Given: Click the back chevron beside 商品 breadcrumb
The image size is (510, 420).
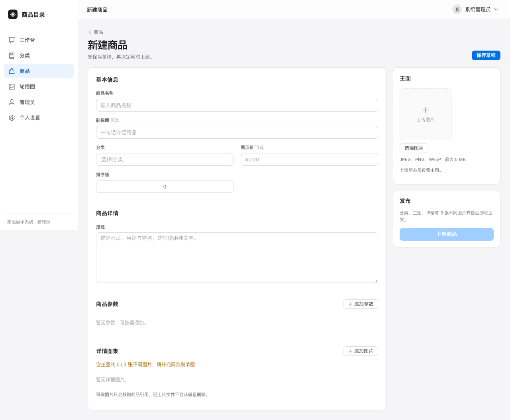Looking at the screenshot, I should [x=90, y=32].
